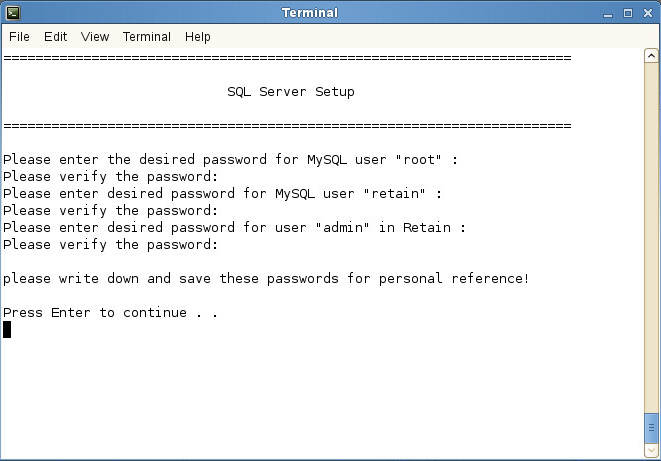This screenshot has width=661, height=461.
Task: Click the empty scrollbar track area
Action: [651, 238]
